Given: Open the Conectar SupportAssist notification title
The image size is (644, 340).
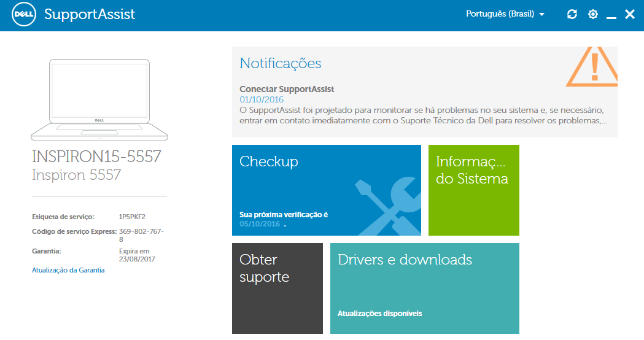Looking at the screenshot, I should [x=287, y=89].
